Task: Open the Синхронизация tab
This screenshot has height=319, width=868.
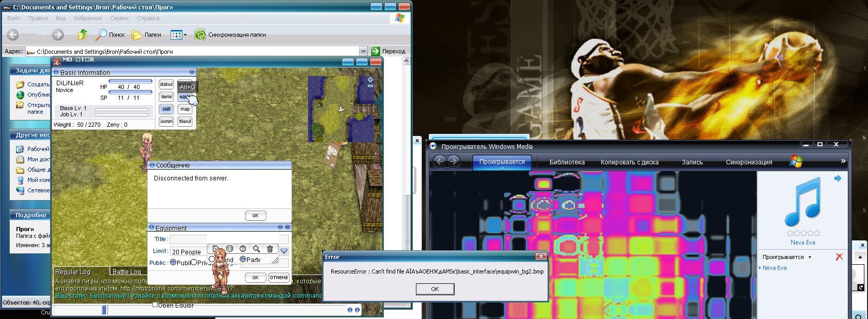Action: (x=749, y=162)
